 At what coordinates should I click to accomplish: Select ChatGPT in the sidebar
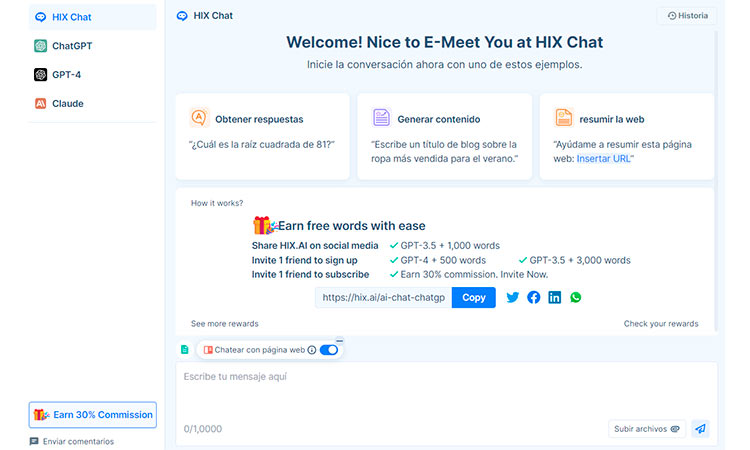(72, 46)
